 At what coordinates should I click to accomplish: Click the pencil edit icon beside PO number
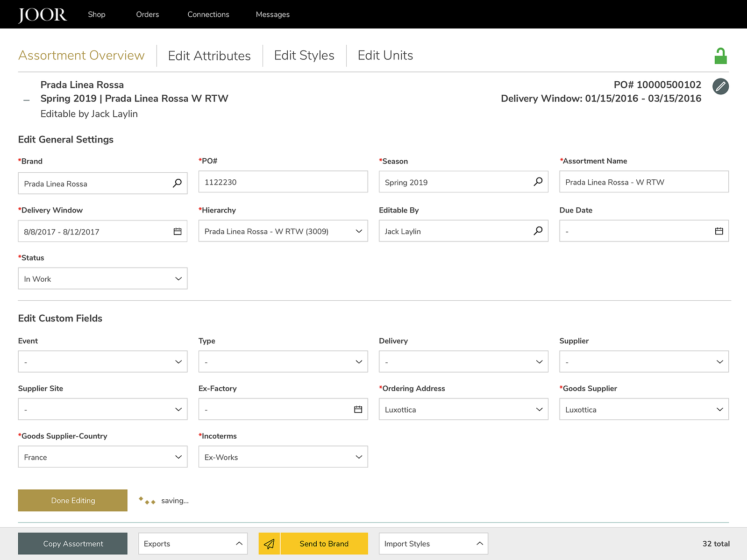(x=720, y=86)
